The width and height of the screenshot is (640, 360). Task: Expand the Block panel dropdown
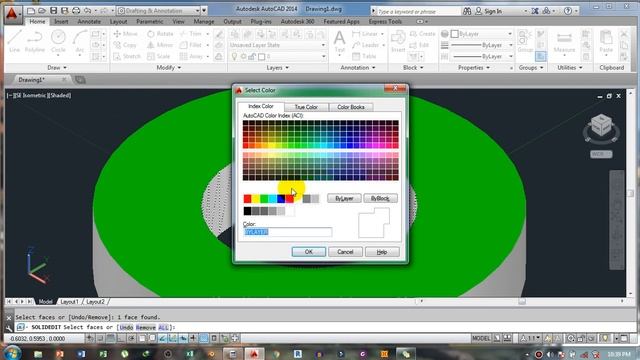point(413,68)
